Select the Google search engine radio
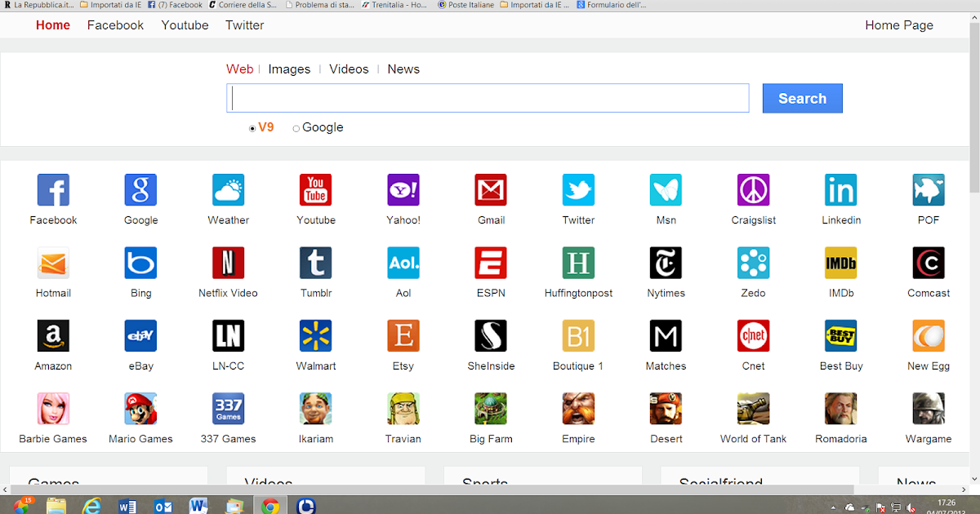980x514 pixels. (x=296, y=128)
